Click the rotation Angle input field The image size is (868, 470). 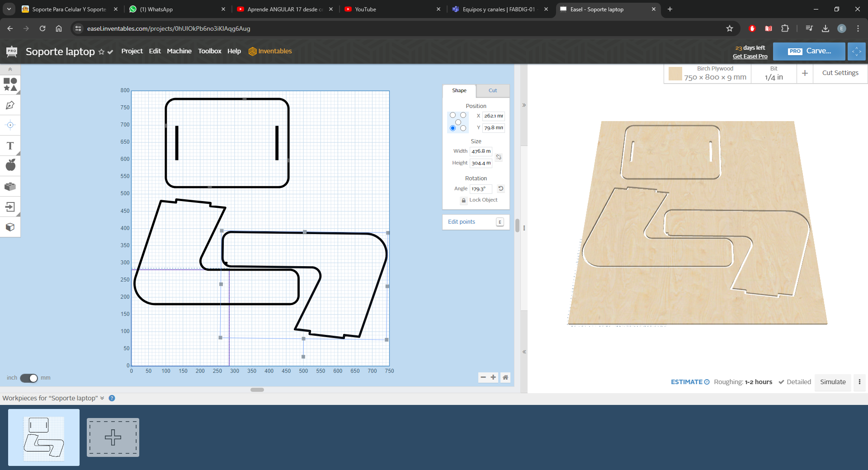[481, 189]
